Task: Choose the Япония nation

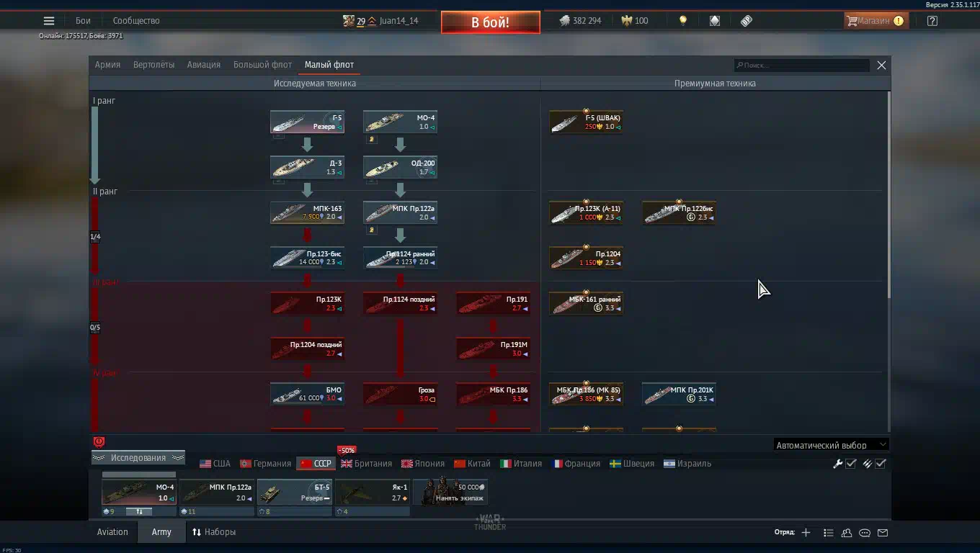Action: [423, 464]
